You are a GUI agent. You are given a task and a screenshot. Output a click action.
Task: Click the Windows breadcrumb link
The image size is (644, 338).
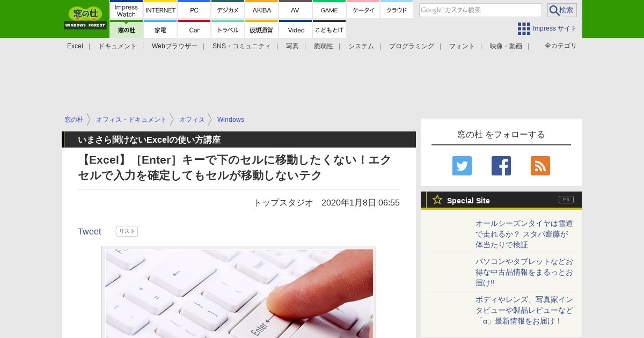click(x=231, y=120)
